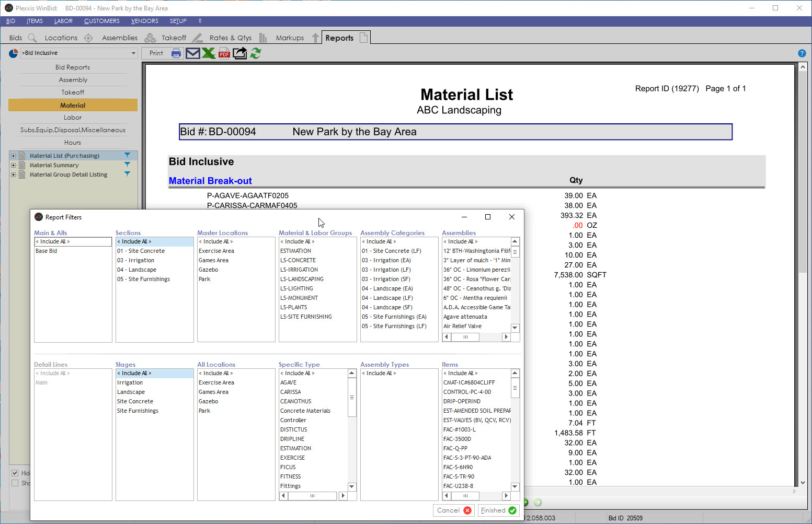
Task: Open the CUSTOMERS menu
Action: [x=101, y=21]
